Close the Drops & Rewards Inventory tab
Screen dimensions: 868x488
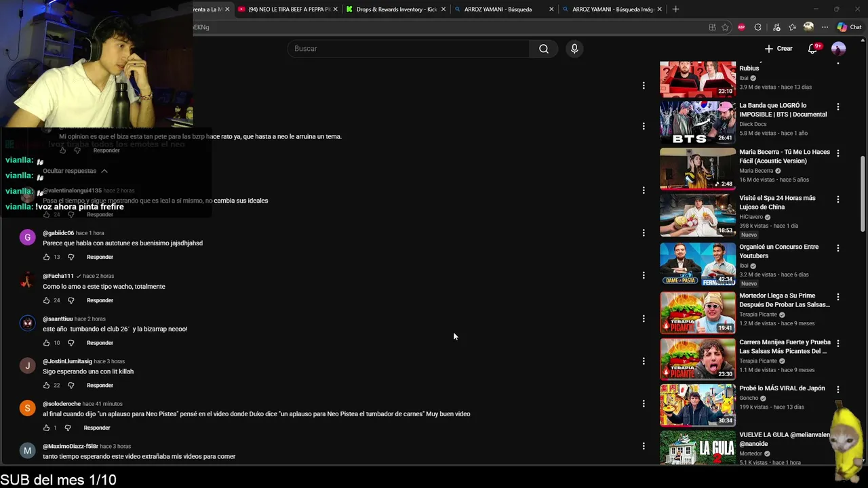(443, 9)
